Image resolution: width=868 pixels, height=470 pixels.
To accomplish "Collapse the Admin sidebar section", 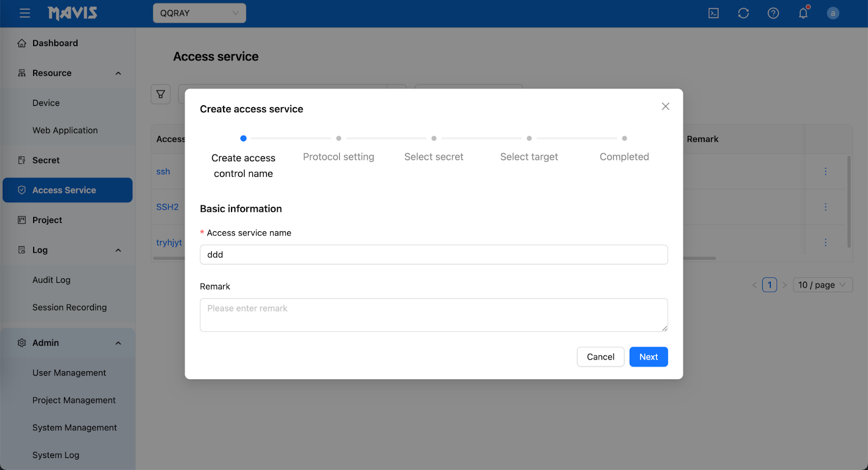I will (x=118, y=343).
